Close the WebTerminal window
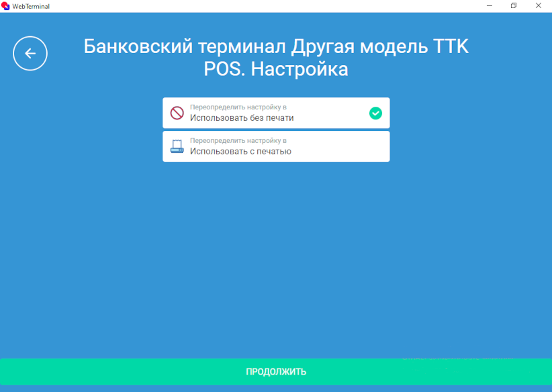The image size is (552, 392). pos(539,6)
